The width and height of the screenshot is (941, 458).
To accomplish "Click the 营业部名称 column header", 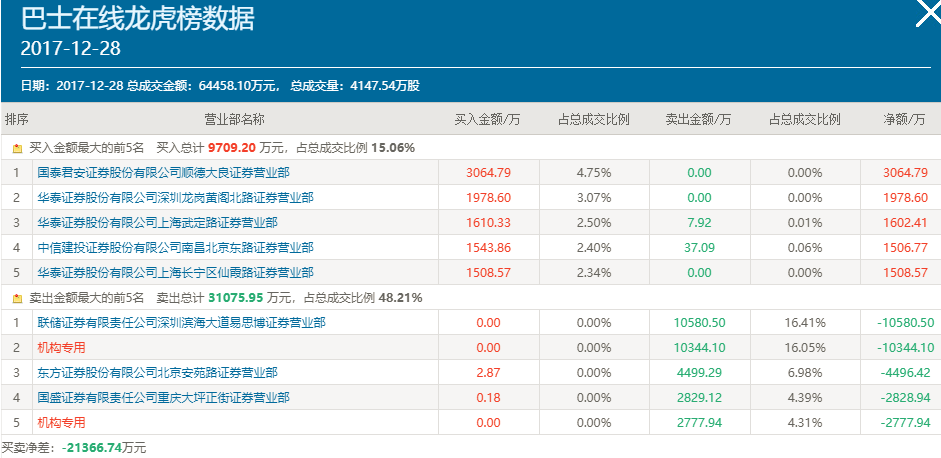I will click(x=235, y=119).
